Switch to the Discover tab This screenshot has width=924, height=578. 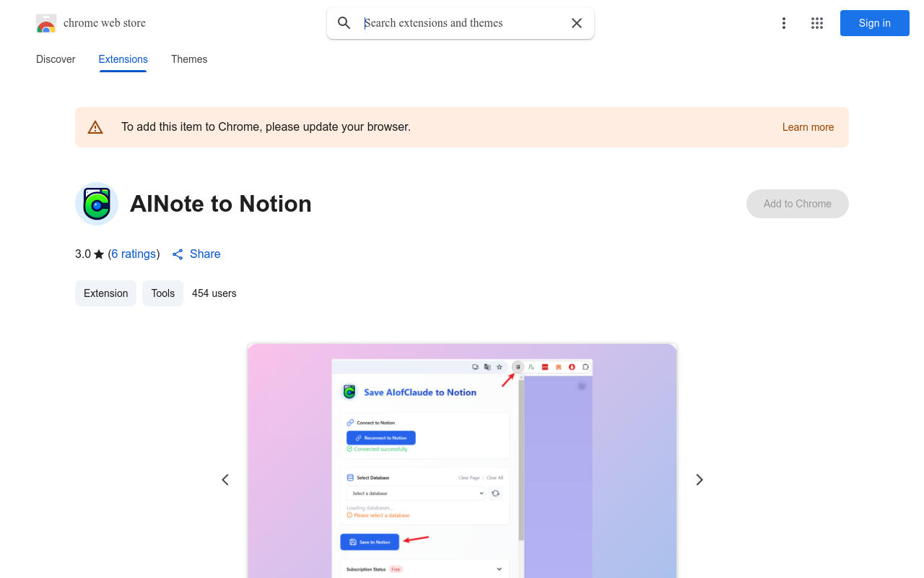coord(56,59)
